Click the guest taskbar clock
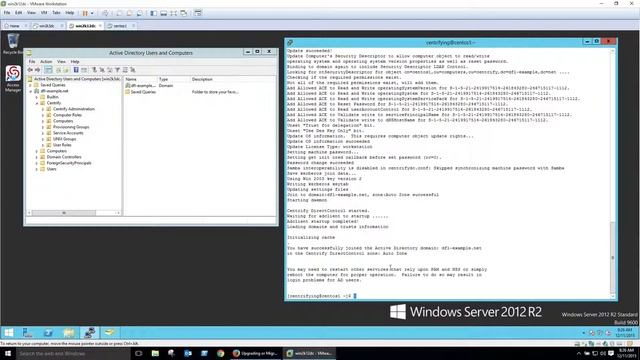This screenshot has height=360, width=640. [625, 333]
